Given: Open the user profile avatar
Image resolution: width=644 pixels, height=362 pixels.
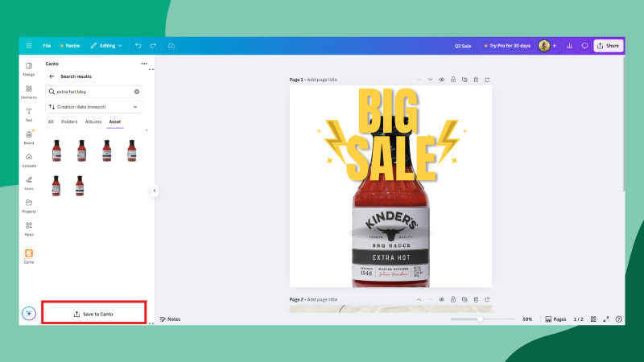Looking at the screenshot, I should [x=544, y=46].
